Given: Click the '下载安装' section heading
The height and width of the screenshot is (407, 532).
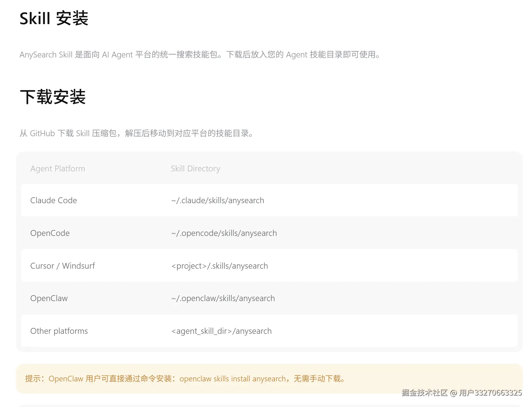Looking at the screenshot, I should click(x=53, y=97).
